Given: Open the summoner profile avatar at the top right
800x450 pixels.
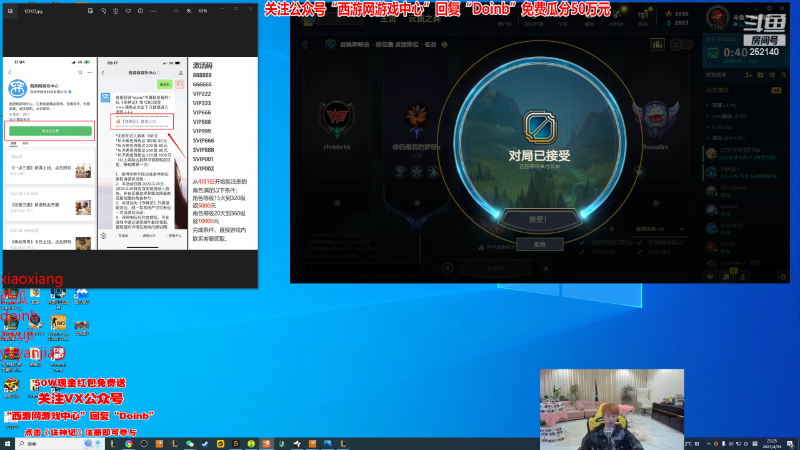Looking at the screenshot, I should tap(717, 17).
